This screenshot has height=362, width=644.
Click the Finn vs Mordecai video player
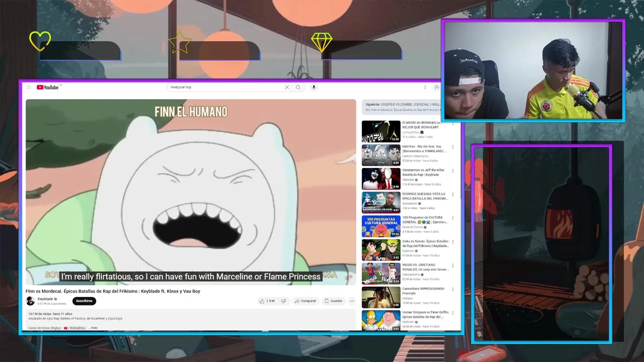[191, 192]
